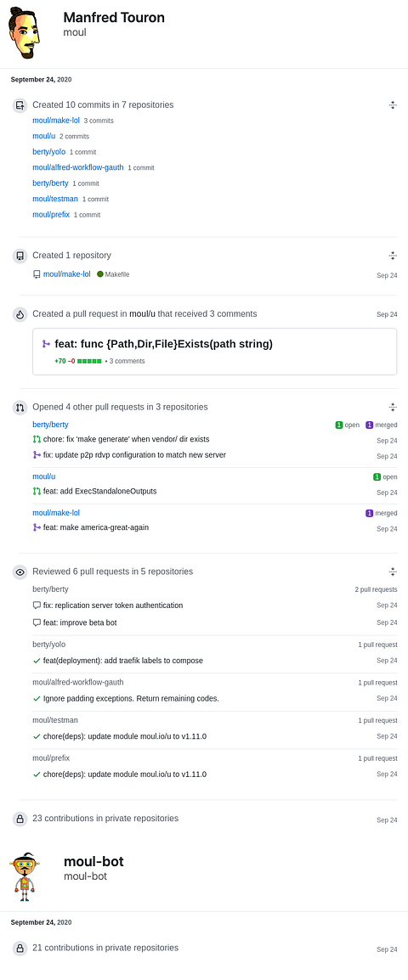Click Manfred Touron's avatar image

(x=25, y=34)
